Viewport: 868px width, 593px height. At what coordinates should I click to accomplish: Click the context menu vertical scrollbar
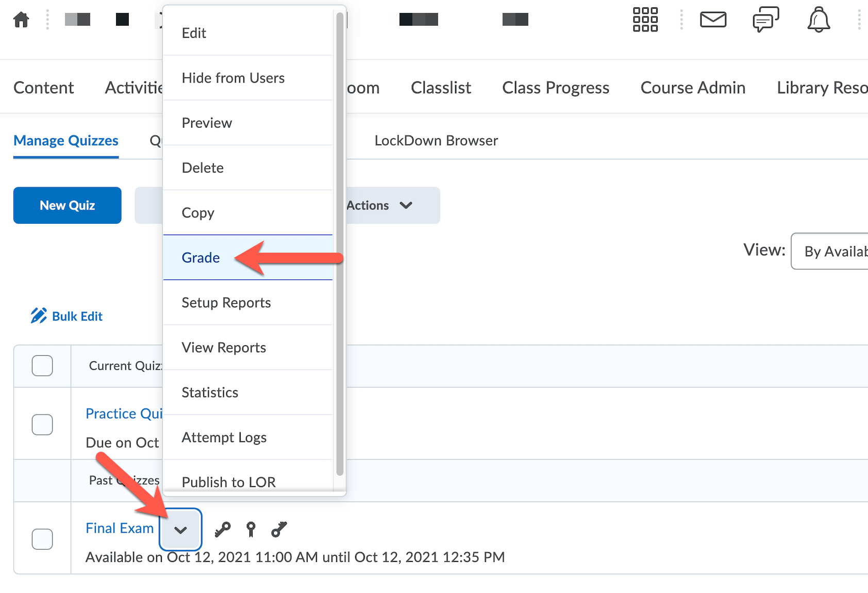340,242
